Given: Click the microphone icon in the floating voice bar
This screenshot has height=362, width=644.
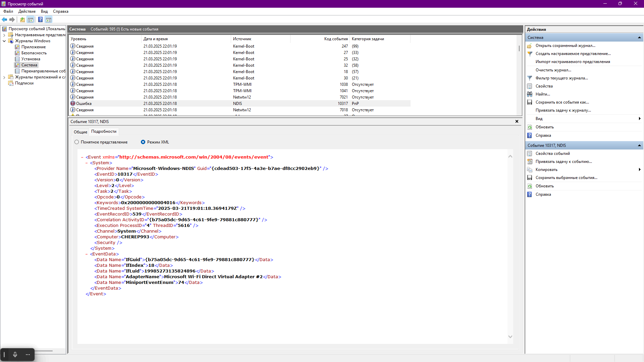Looking at the screenshot, I should click(15, 354).
